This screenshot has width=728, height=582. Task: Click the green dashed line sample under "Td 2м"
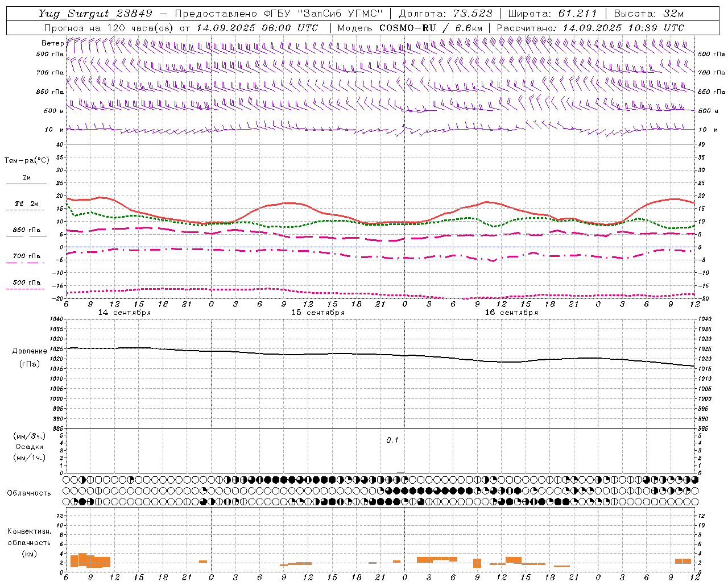tap(25, 210)
